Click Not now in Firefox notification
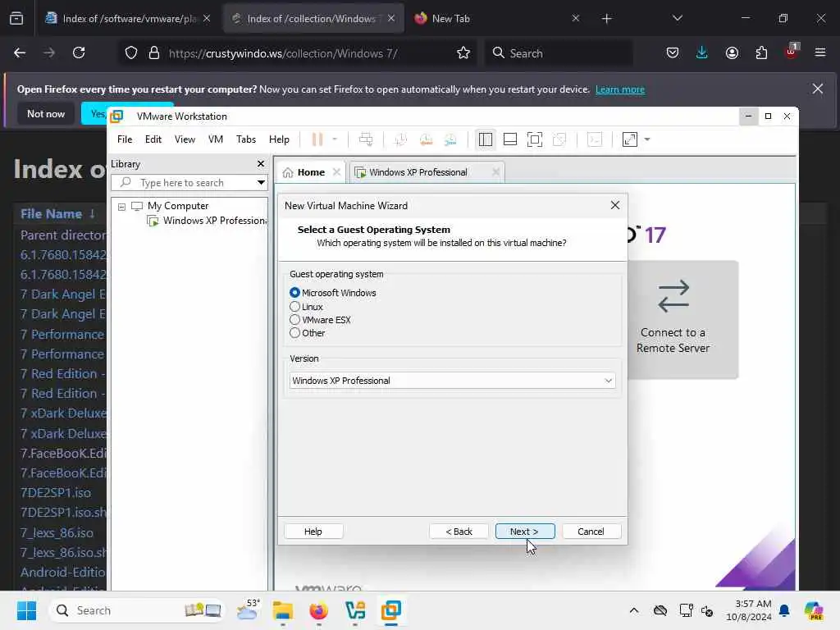The height and width of the screenshot is (630, 840). pyautogui.click(x=46, y=114)
